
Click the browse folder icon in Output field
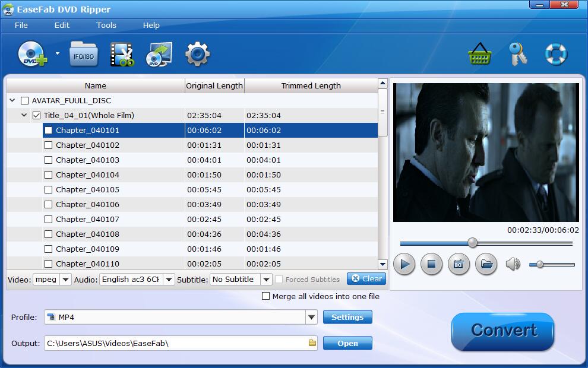coord(312,343)
